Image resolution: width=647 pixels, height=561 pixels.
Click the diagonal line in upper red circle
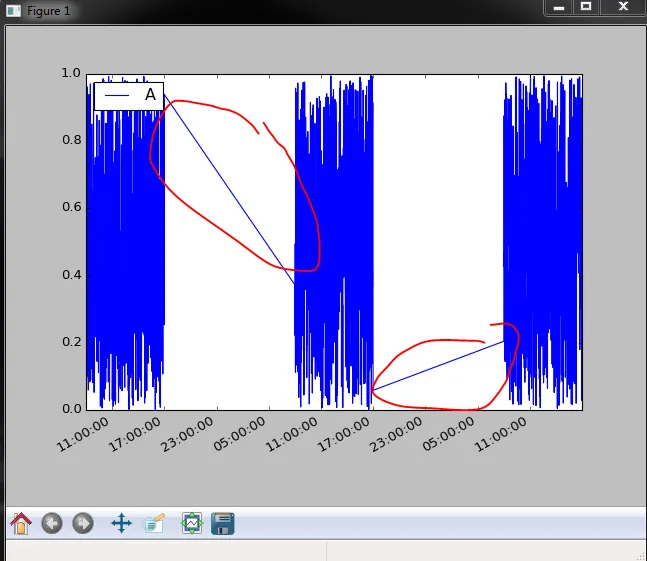tap(229, 189)
